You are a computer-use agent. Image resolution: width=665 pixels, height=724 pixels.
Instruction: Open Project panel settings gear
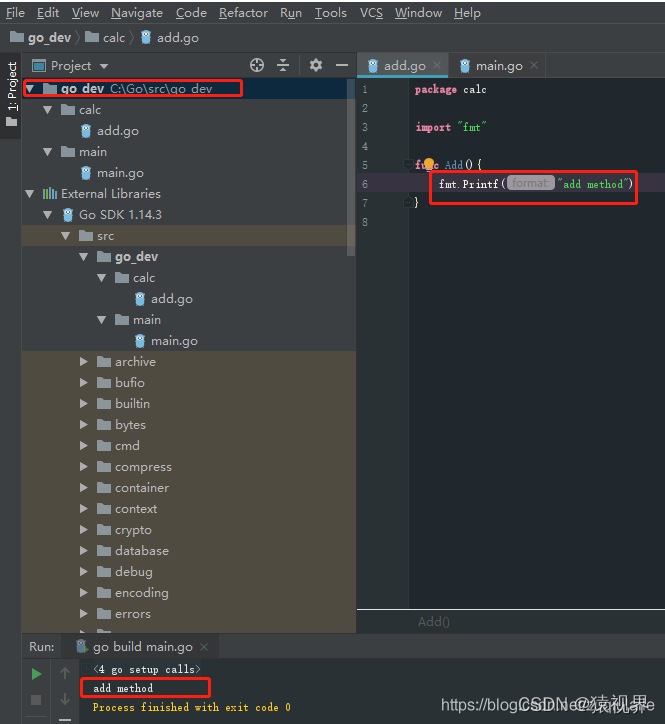pyautogui.click(x=316, y=65)
